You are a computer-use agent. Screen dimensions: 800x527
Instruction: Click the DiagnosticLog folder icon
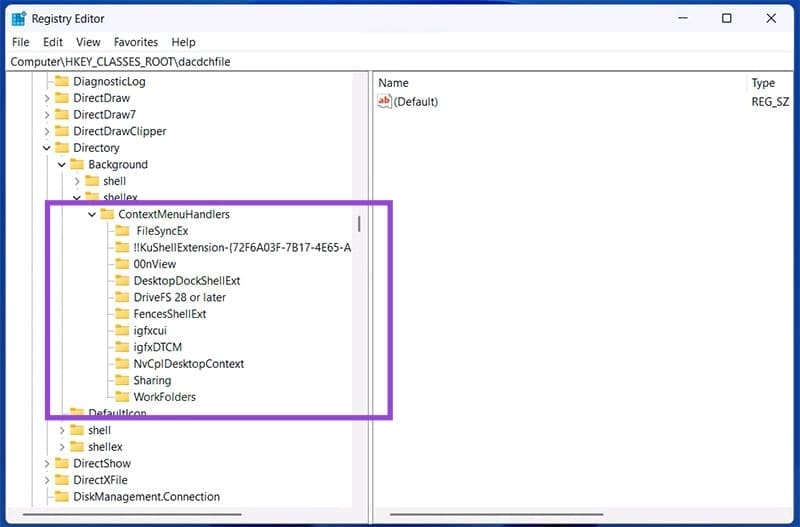(x=62, y=81)
